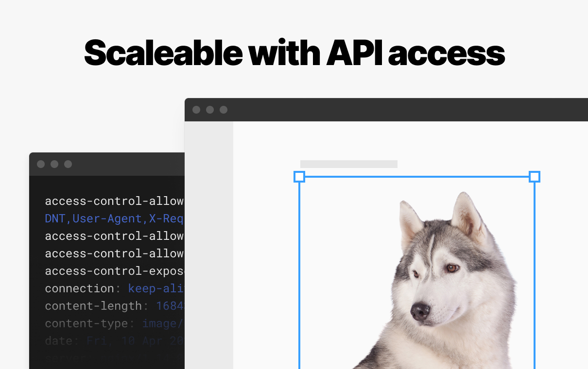Click the first dot in the image editor title bar
Image resolution: width=588 pixels, height=369 pixels.
point(196,110)
